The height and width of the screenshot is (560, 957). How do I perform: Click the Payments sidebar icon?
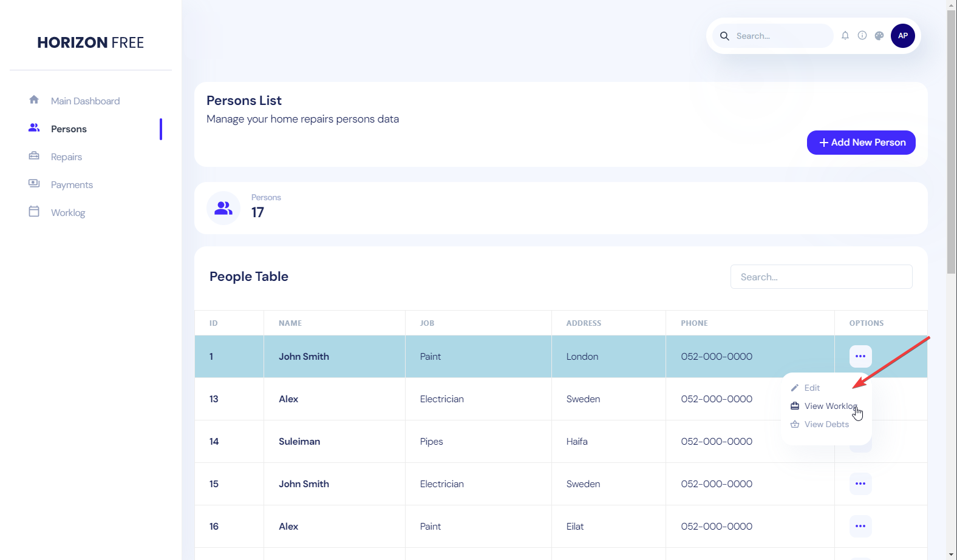[34, 183]
